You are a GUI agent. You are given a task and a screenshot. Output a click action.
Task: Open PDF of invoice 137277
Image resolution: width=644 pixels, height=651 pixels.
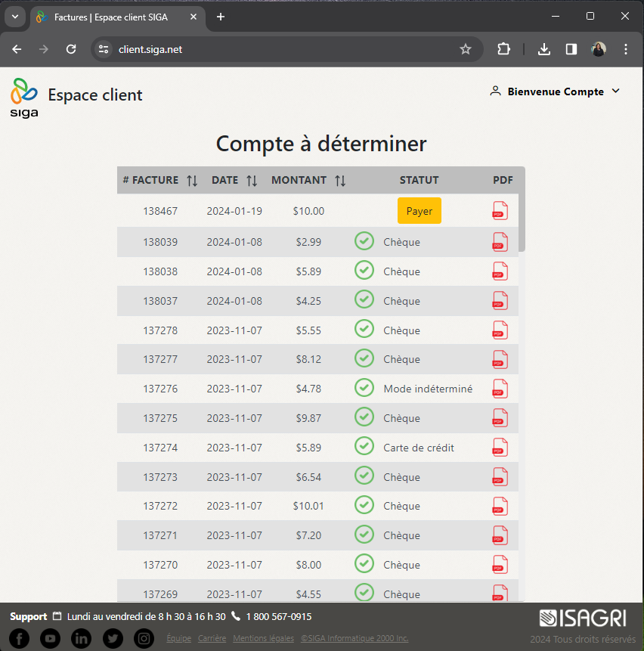coord(500,360)
